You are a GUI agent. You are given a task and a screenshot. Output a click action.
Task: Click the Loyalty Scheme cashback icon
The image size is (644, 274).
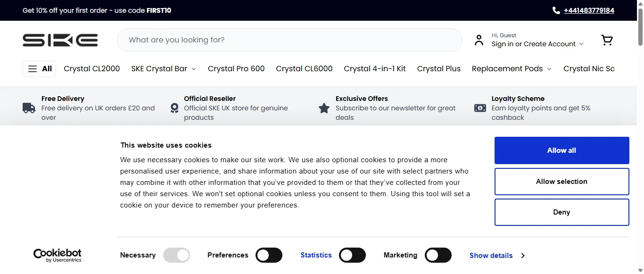[x=479, y=108]
